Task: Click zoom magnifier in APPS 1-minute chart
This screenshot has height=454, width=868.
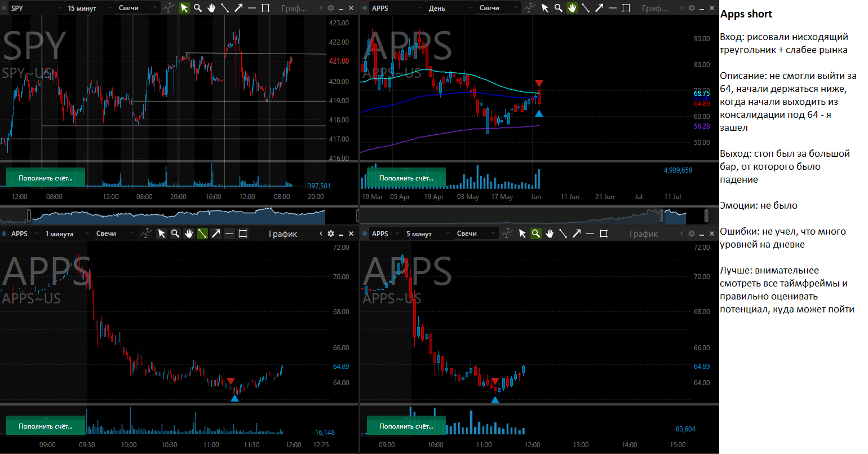Action: tap(175, 233)
